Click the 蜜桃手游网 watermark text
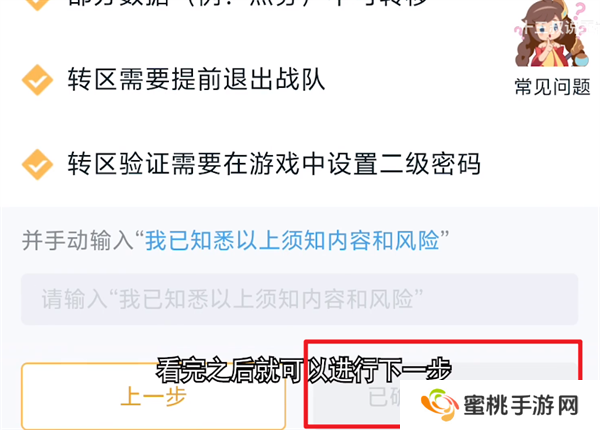This screenshot has width=600, height=430. coord(521,406)
